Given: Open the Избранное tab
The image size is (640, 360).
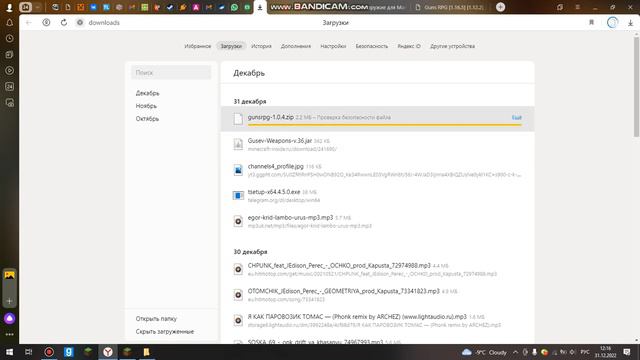Looking at the screenshot, I should pos(198,46).
